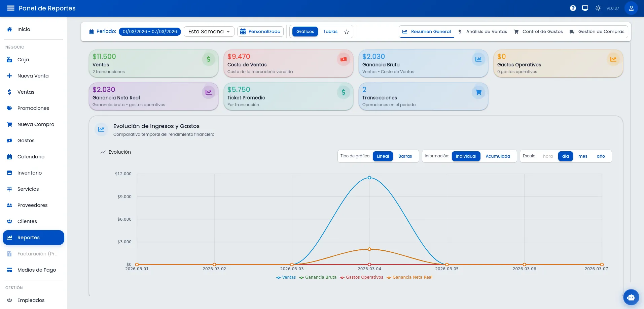Open the chatbot assistant button
This screenshot has width=644, height=309.
click(631, 297)
